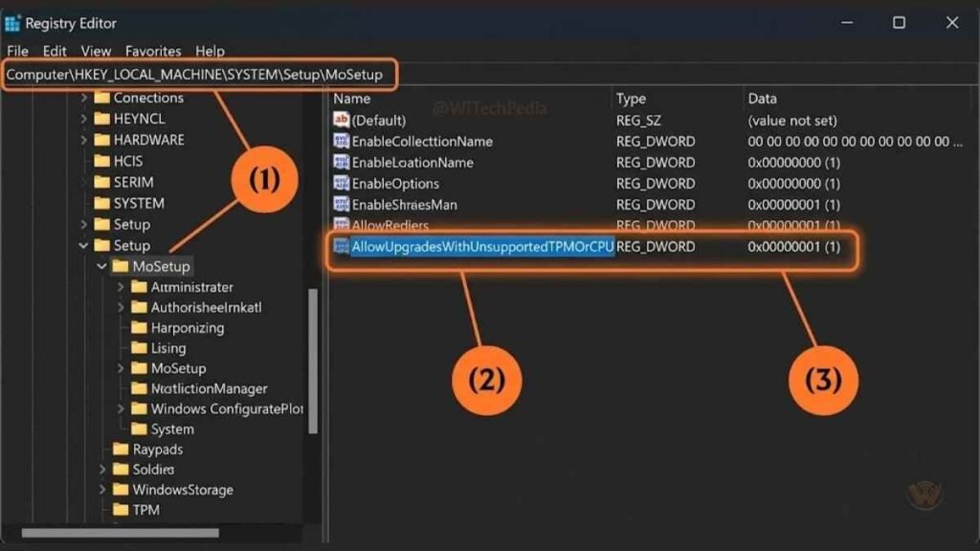Expand the WindowsStorage key chevron
Screen dimensions: 980x551
pyautogui.click(x=102, y=490)
